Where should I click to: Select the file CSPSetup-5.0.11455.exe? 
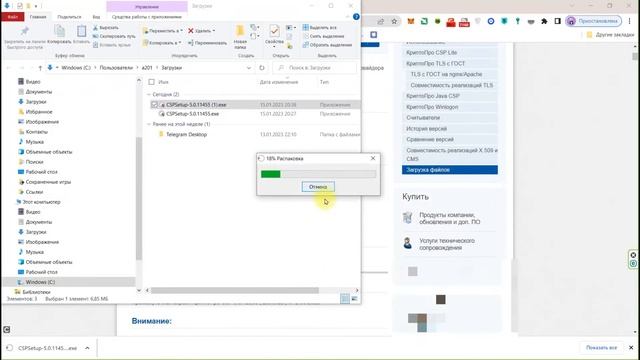point(192,114)
